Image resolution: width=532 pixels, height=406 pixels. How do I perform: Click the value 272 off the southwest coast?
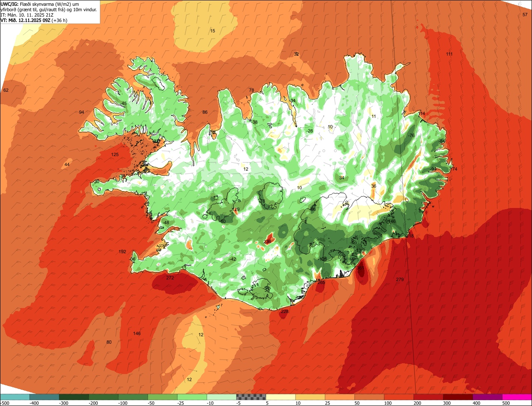point(170,278)
